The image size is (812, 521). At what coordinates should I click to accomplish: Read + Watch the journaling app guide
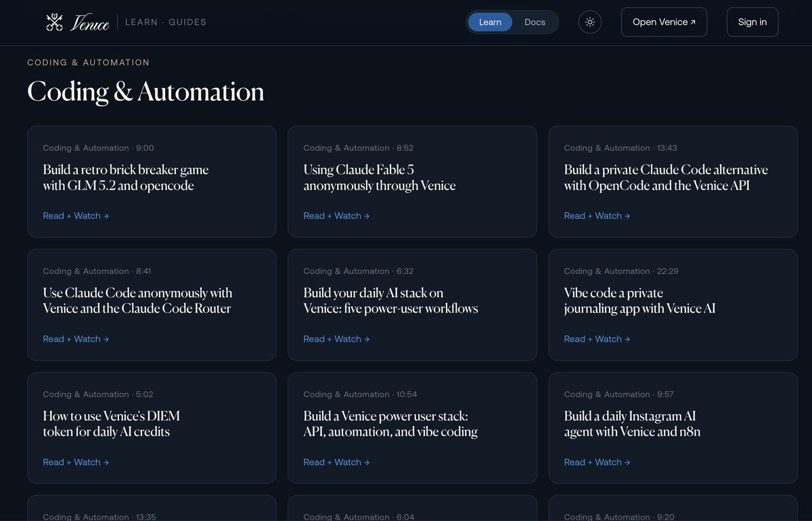(597, 339)
